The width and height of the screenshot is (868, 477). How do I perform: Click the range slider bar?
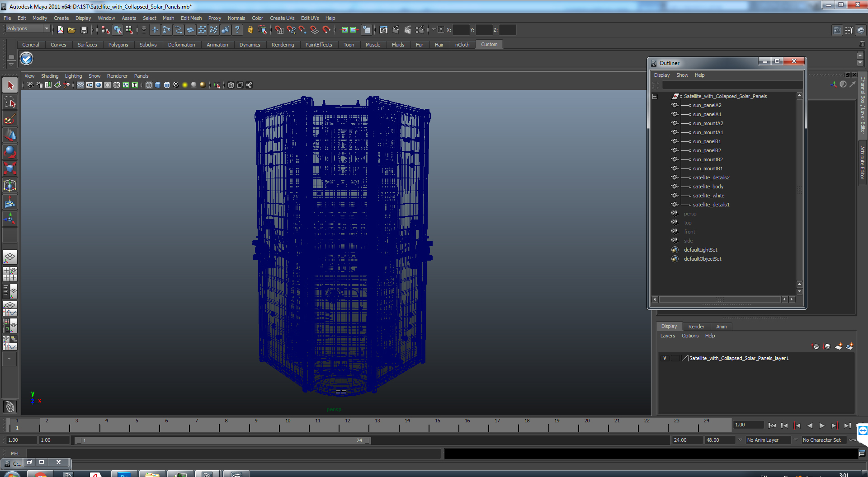222,440
